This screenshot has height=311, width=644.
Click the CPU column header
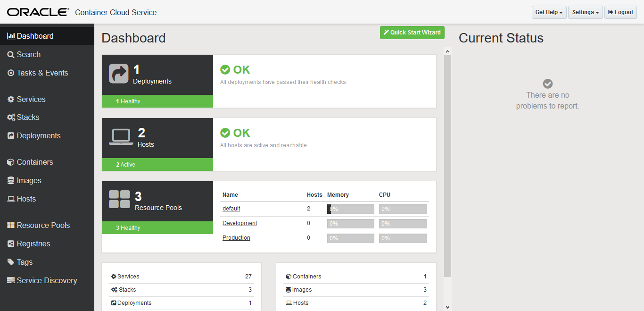pos(385,195)
